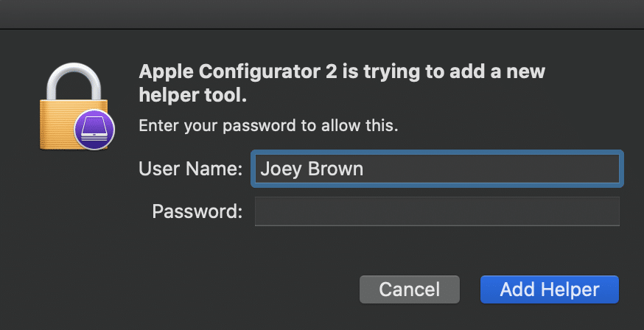Image resolution: width=644 pixels, height=330 pixels.
Task: Select the Joey Brown text in User Name
Action: 312,169
